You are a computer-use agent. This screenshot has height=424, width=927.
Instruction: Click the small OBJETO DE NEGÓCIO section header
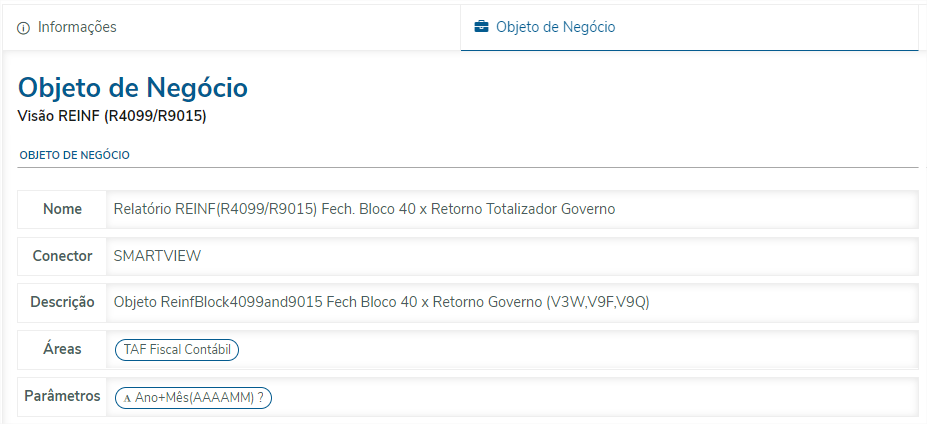tap(74, 155)
